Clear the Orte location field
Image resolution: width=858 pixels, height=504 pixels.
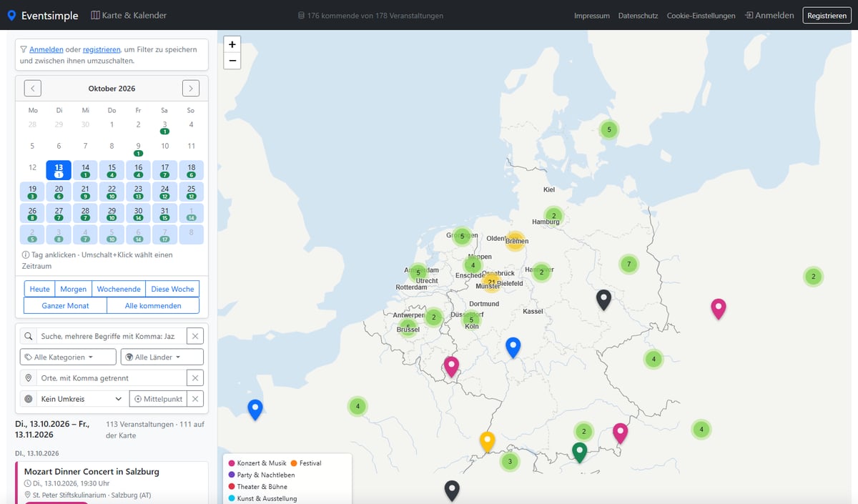click(x=195, y=378)
